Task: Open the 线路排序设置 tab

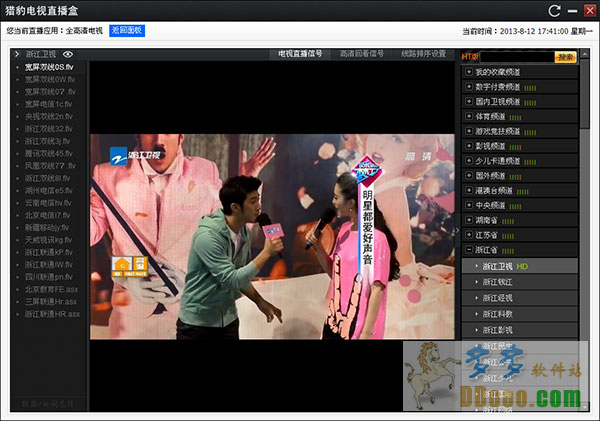Action: pyautogui.click(x=423, y=54)
